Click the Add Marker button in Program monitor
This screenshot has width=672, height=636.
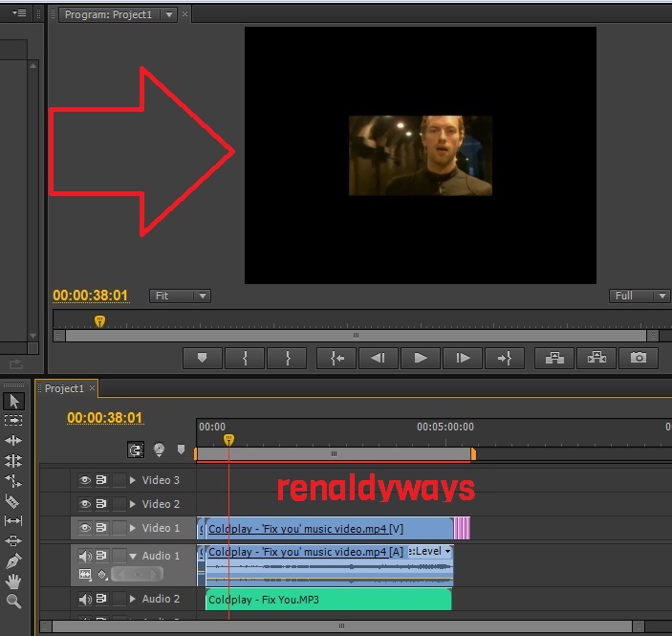point(203,358)
